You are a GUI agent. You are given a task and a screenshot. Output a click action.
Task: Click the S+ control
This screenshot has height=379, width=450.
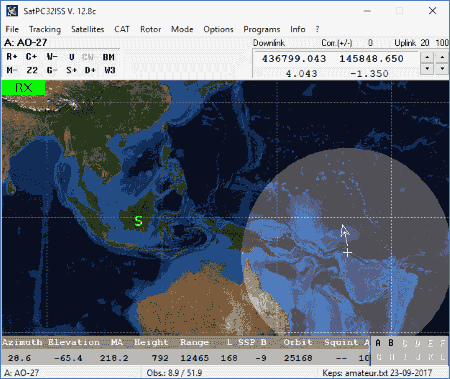click(x=71, y=70)
